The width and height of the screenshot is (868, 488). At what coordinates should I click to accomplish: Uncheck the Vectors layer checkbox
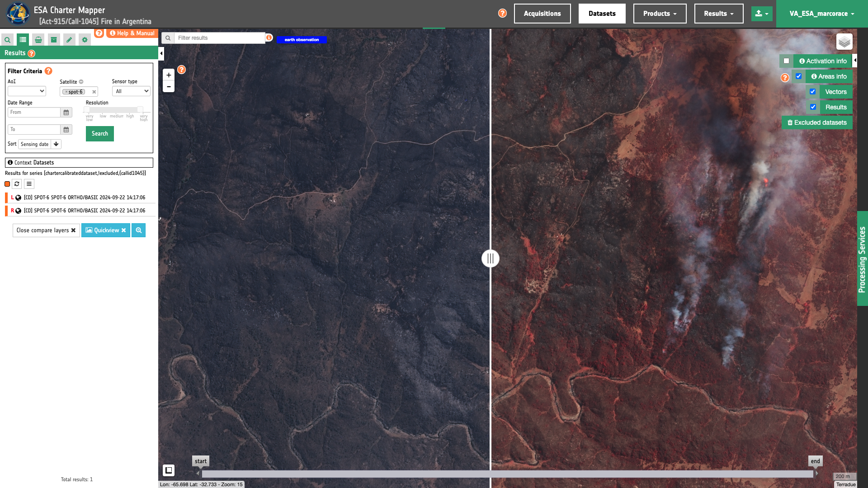coord(812,92)
